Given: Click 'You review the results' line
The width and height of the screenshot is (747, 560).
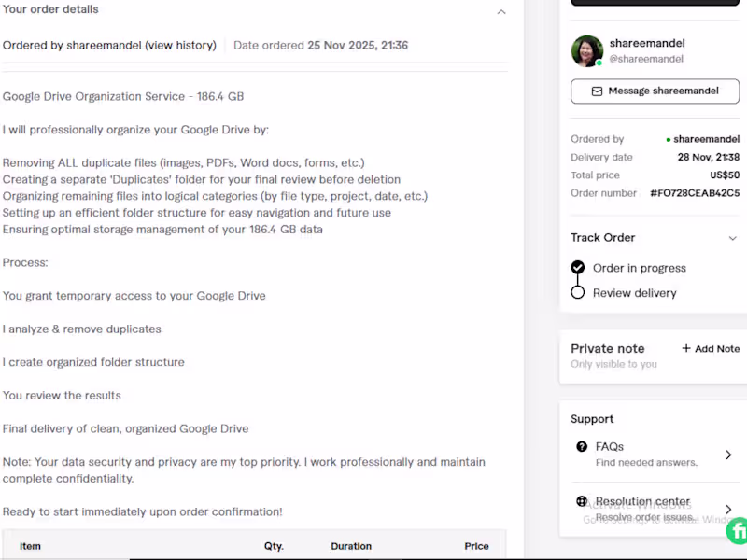Looking at the screenshot, I should click(62, 396).
